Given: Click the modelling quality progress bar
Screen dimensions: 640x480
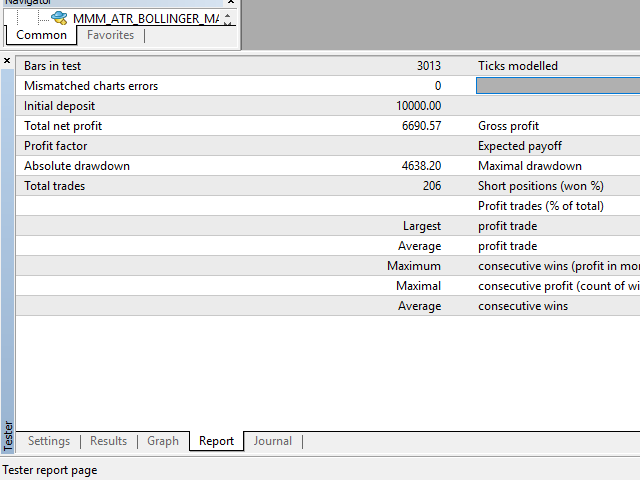Looking at the screenshot, I should pos(558,86).
